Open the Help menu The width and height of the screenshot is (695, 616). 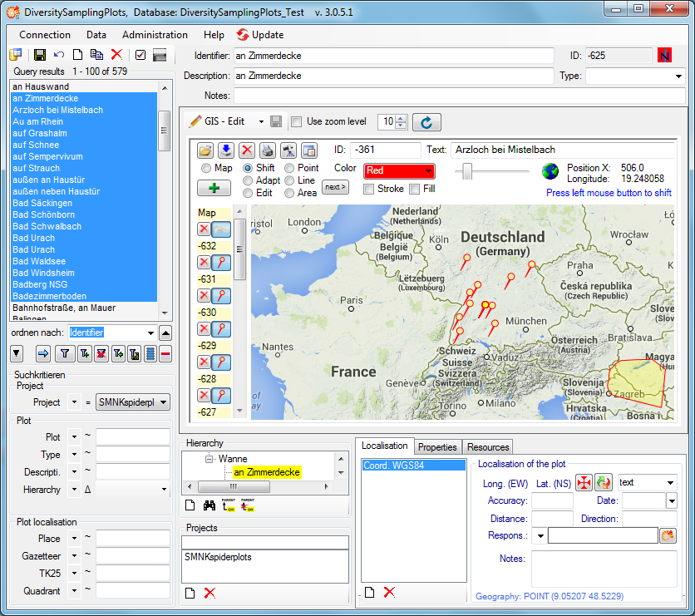click(214, 35)
